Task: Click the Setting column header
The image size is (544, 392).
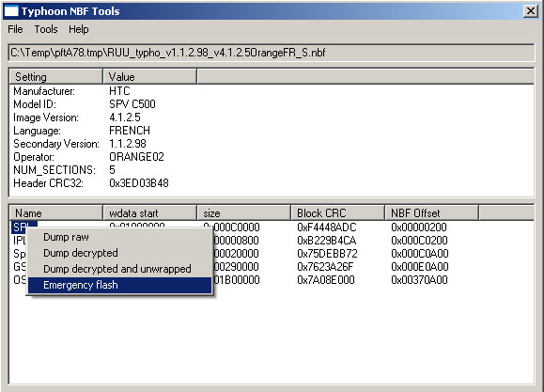Action: [55, 77]
